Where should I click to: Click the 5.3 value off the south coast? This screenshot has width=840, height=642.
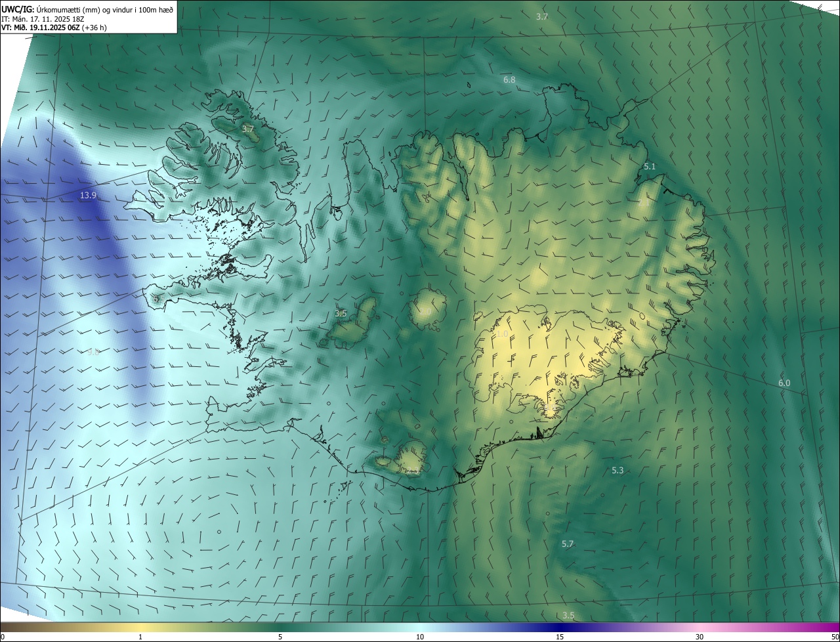(x=618, y=471)
